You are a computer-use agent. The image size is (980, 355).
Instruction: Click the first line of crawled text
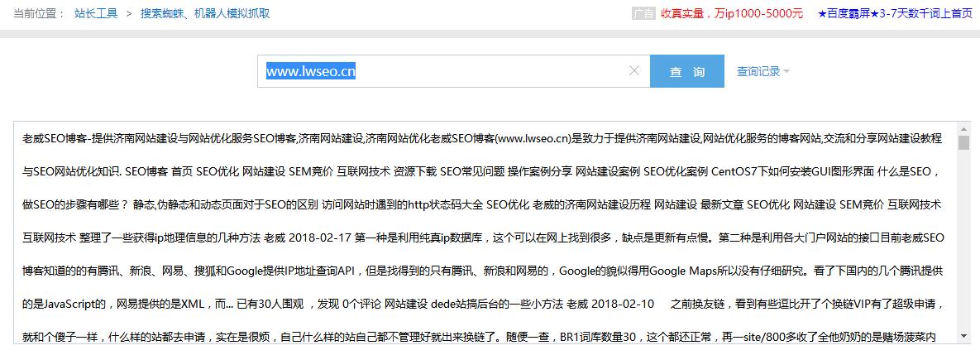[480, 137]
